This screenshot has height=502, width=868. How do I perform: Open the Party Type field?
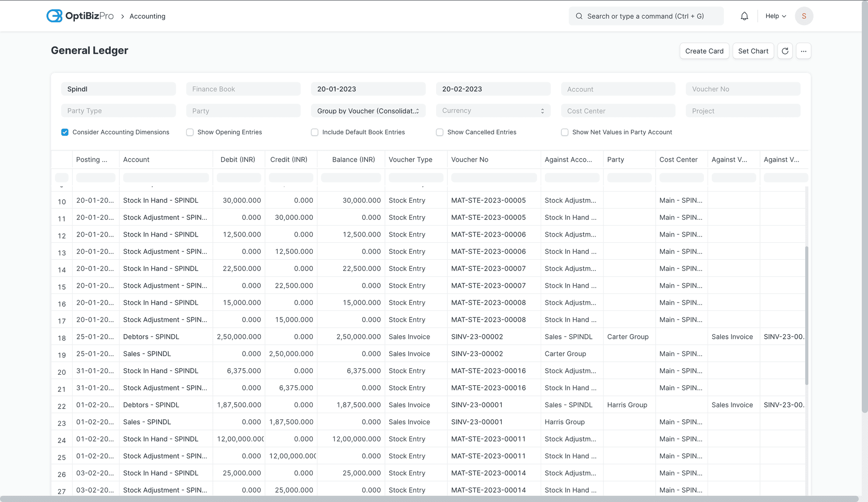click(119, 111)
